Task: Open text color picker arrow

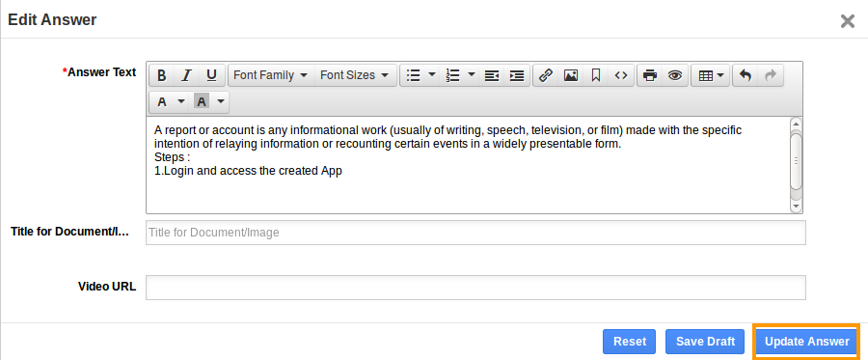Action: pyautogui.click(x=181, y=102)
